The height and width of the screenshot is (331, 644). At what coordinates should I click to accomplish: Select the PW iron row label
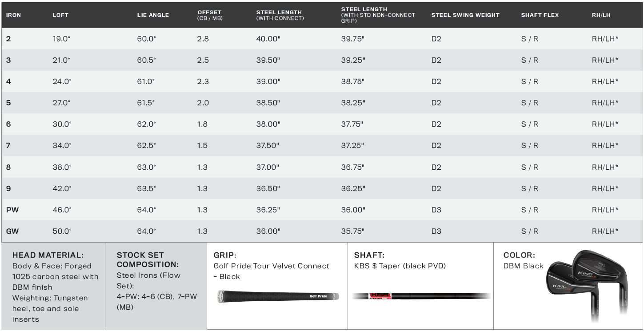click(12, 210)
